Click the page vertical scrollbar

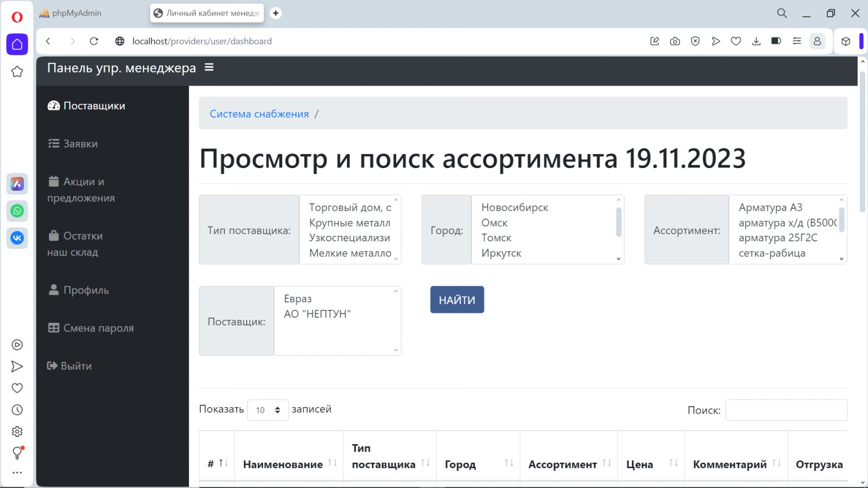[863, 142]
